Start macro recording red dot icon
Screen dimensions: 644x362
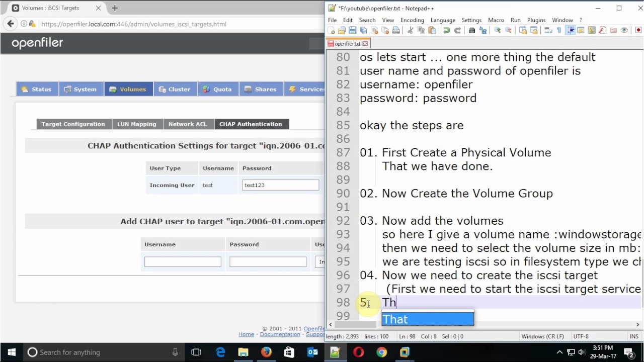638,30
